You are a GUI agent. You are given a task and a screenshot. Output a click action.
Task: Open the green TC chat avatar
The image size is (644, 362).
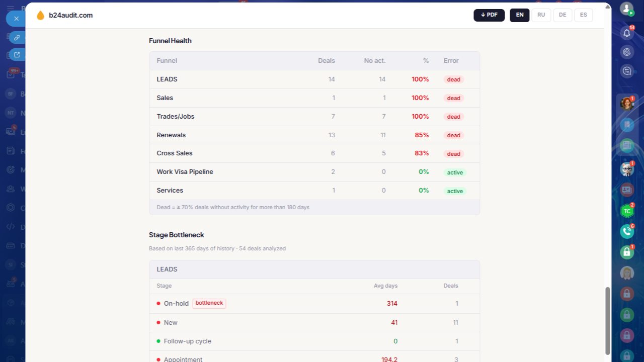(x=627, y=211)
